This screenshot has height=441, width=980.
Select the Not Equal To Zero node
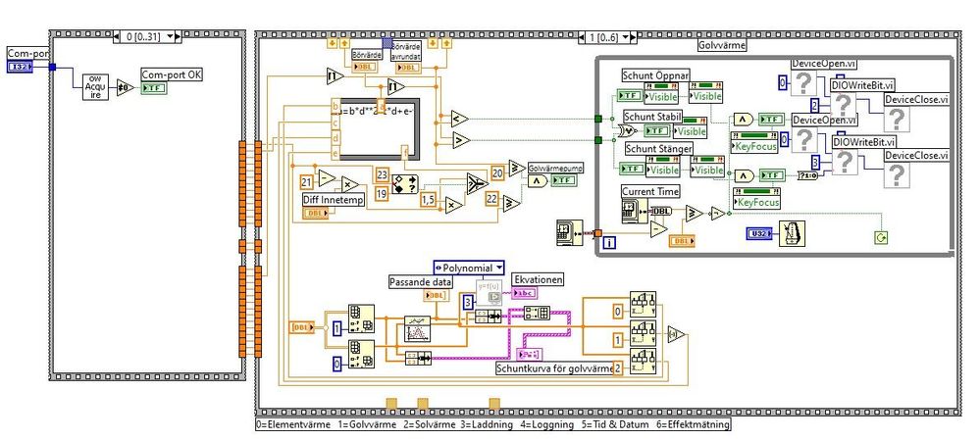[125, 89]
